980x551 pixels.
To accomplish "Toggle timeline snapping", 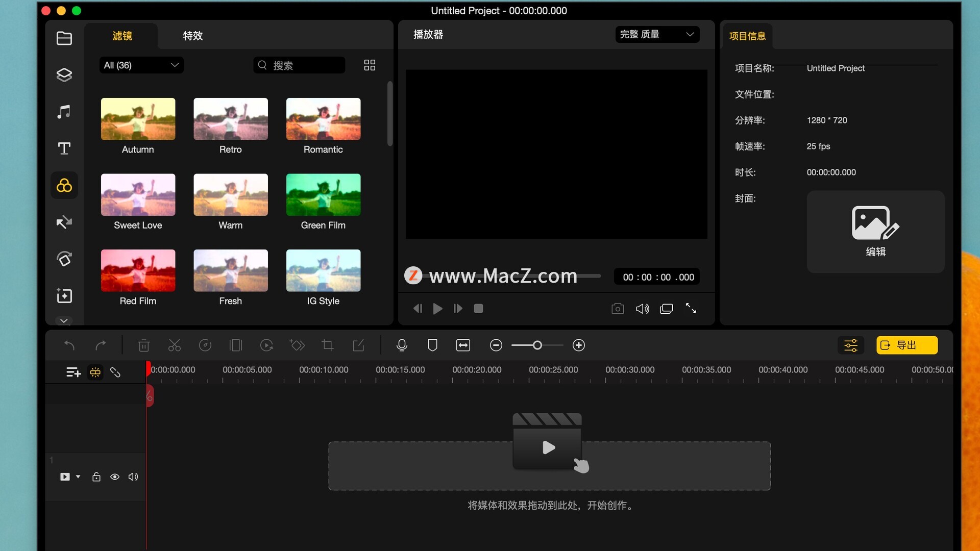I will point(95,373).
